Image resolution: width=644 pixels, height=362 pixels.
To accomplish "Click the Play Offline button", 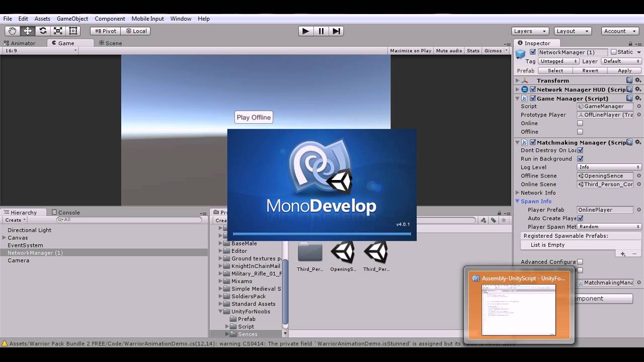I will [254, 117].
